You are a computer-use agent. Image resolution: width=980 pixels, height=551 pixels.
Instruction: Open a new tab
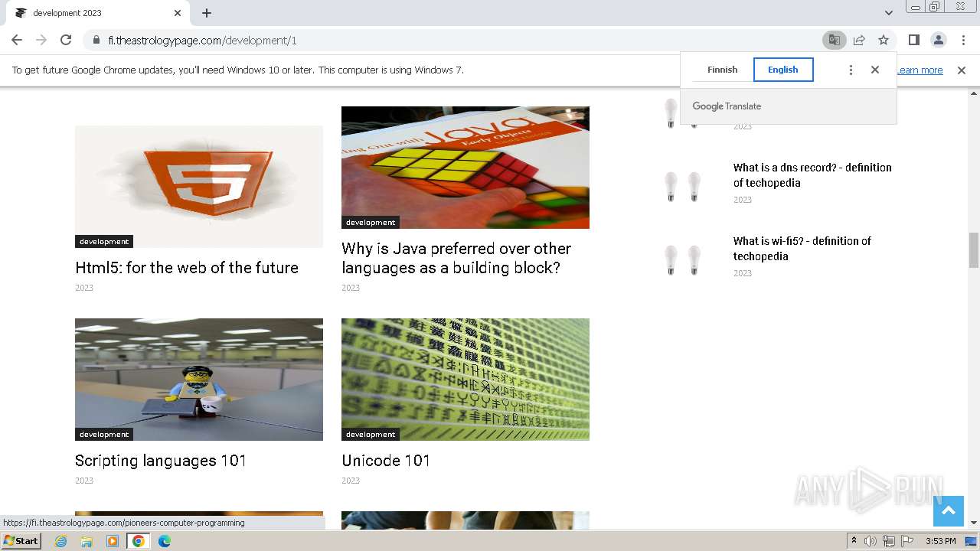point(207,13)
